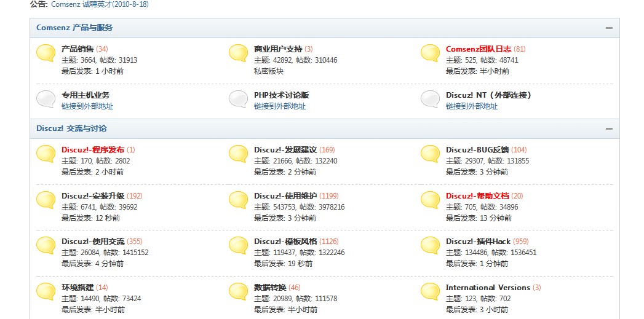Click the gray bubble icon beside PHP技术讨论版
The width and height of the screenshot is (644, 319).
238,99
